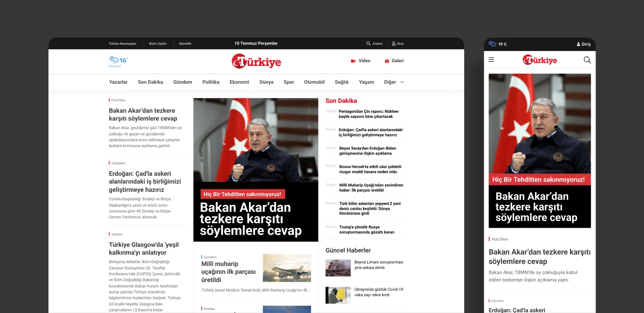Click the İstanbul temperature 16° reading

123,60
